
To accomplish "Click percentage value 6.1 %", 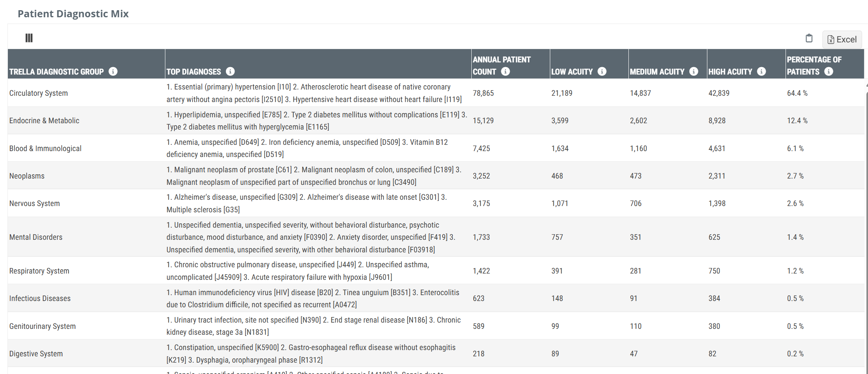I will pos(795,148).
